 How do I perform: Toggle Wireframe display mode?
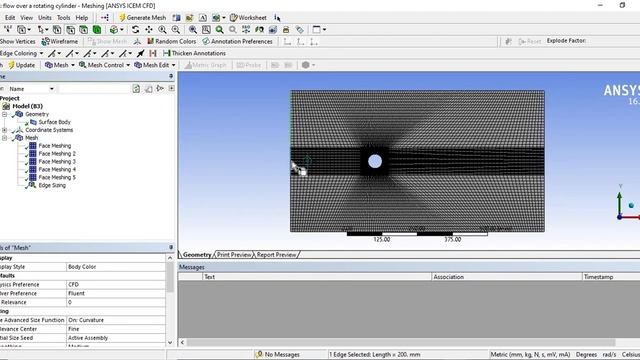[60, 41]
